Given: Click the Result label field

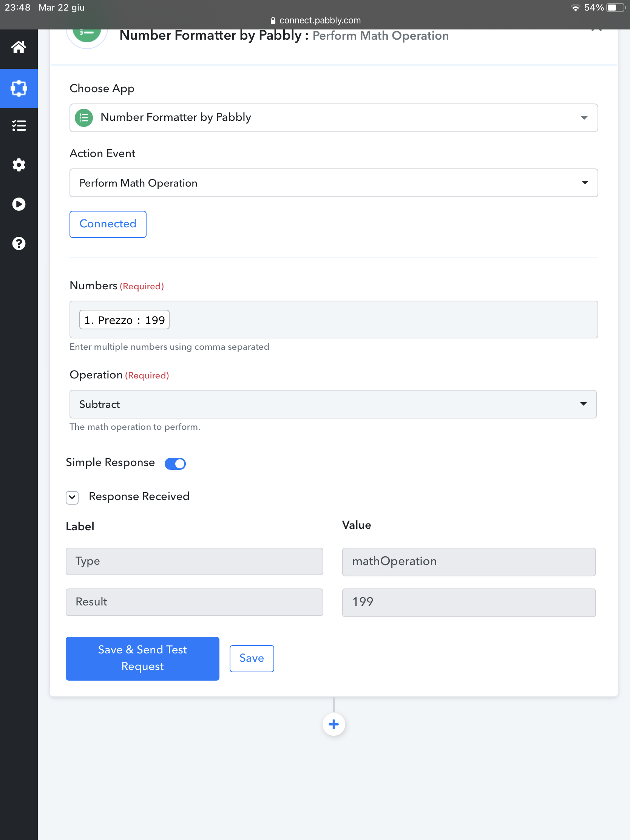Looking at the screenshot, I should point(194,602).
